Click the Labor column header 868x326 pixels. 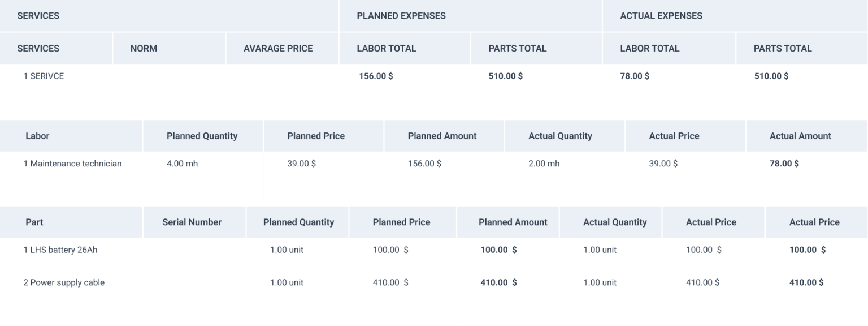[37, 136]
